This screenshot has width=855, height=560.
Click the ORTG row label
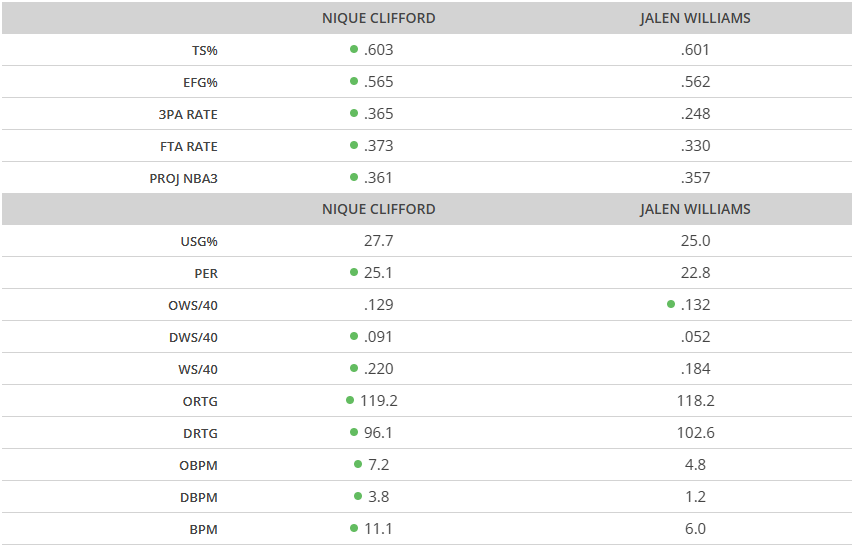point(200,402)
